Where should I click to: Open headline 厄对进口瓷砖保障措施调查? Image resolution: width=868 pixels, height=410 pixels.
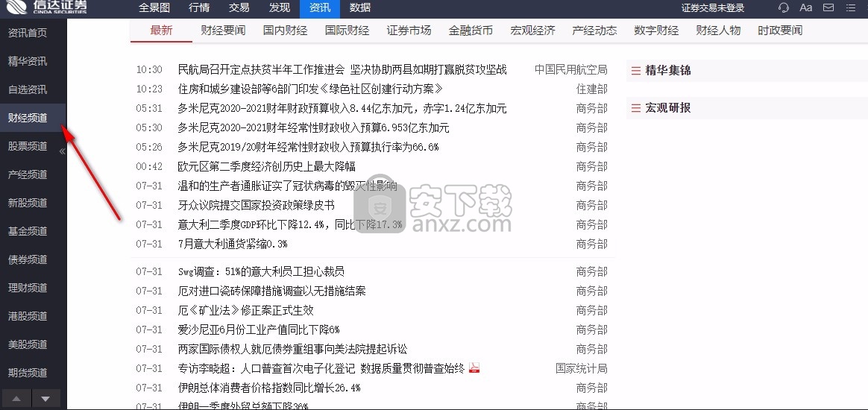tap(271, 291)
